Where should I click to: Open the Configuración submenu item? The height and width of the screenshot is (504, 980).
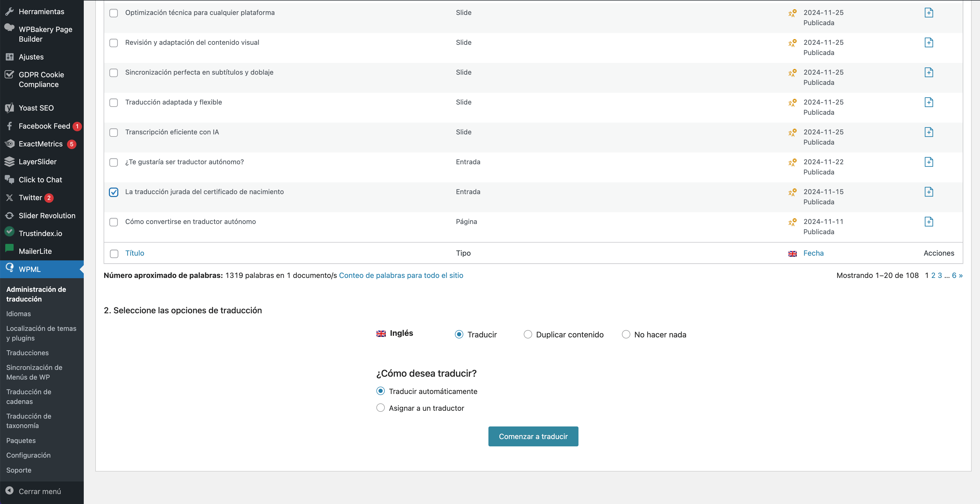[x=28, y=455]
